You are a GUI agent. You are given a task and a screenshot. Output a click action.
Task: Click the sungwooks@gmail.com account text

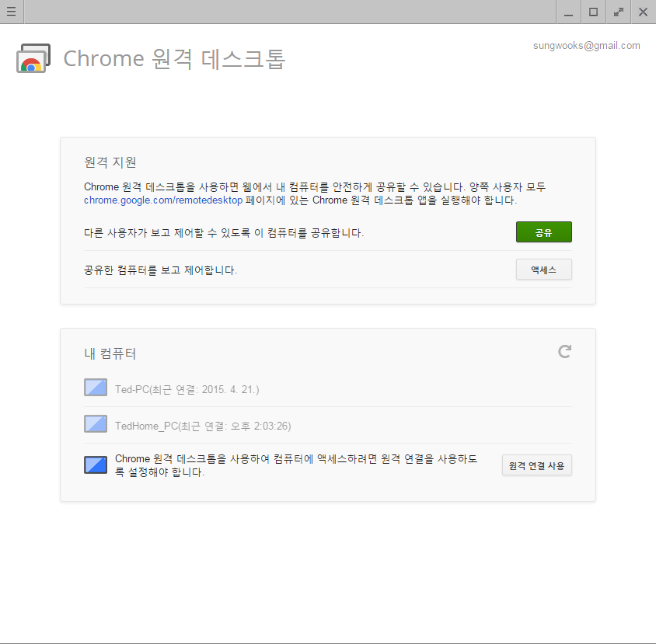pos(587,46)
